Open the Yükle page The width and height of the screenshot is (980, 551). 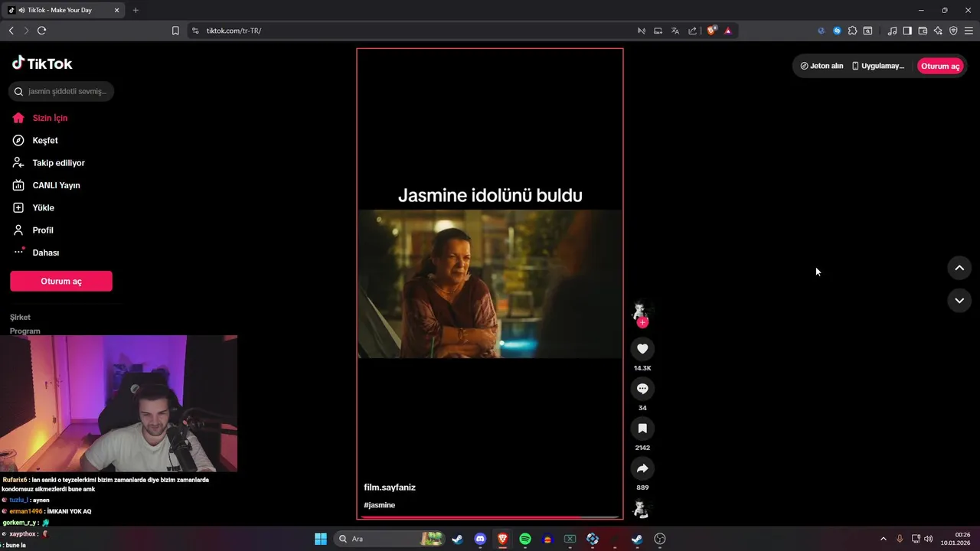click(33, 208)
